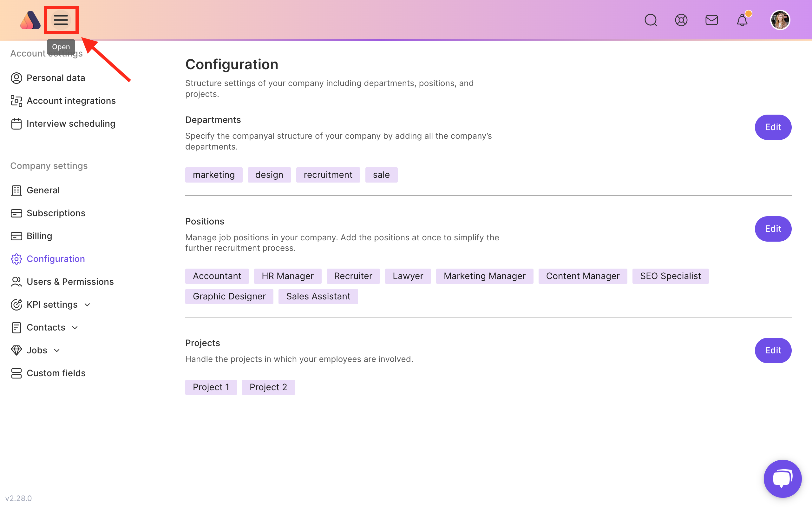Screen dimensions: 812x508
Task: Open Custom fields page
Action: coord(56,373)
